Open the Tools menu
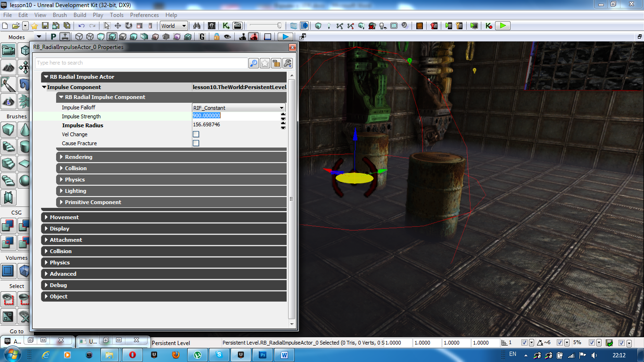644x362 pixels. click(116, 15)
